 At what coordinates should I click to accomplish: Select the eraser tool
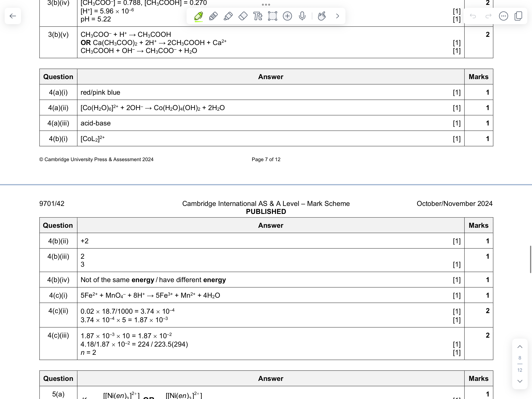(x=243, y=16)
